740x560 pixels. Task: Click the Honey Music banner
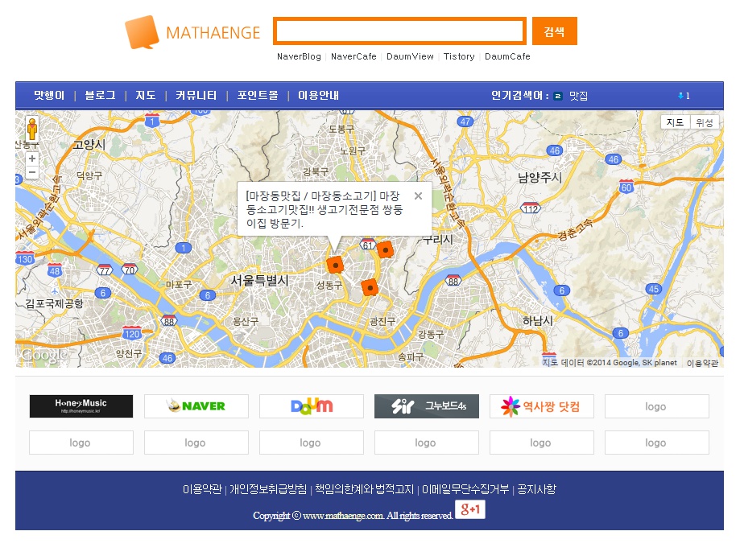click(x=81, y=406)
